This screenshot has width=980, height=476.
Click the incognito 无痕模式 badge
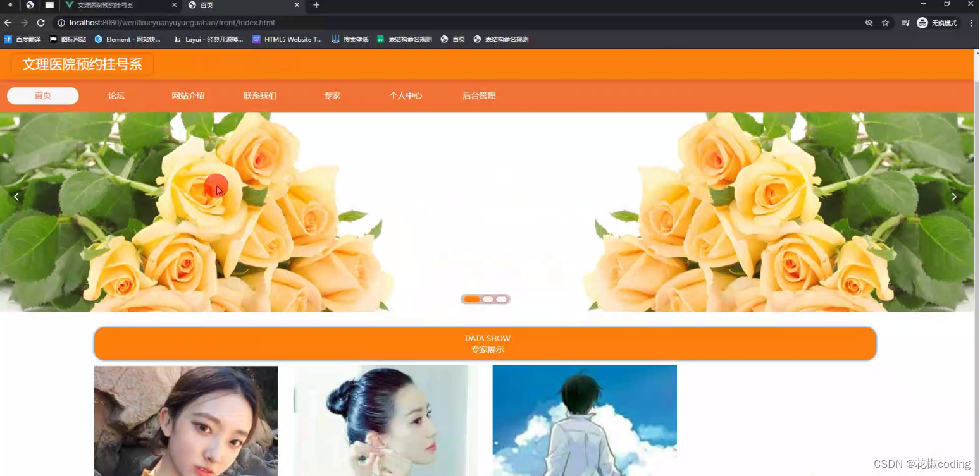938,22
